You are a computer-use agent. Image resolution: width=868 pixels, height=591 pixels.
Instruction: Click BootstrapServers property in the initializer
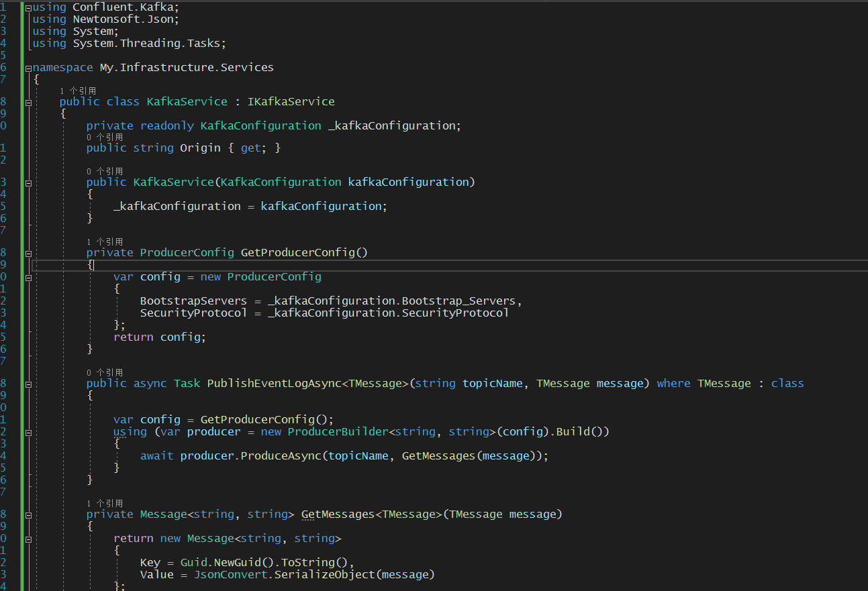pos(193,301)
